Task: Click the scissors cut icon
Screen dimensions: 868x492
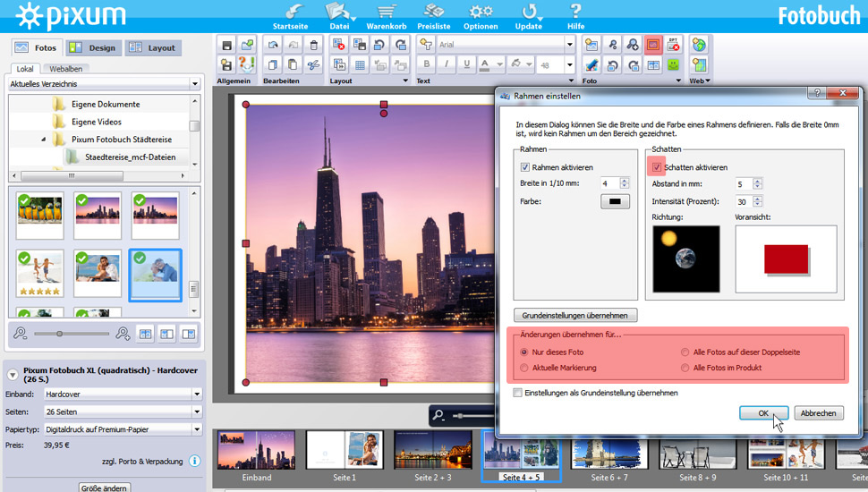Action: tap(312, 64)
